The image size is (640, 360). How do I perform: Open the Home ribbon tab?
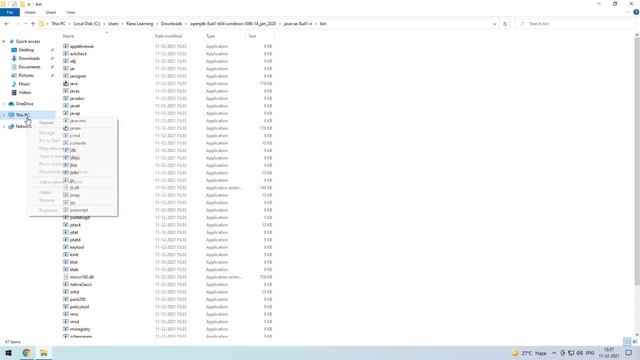pos(30,12)
